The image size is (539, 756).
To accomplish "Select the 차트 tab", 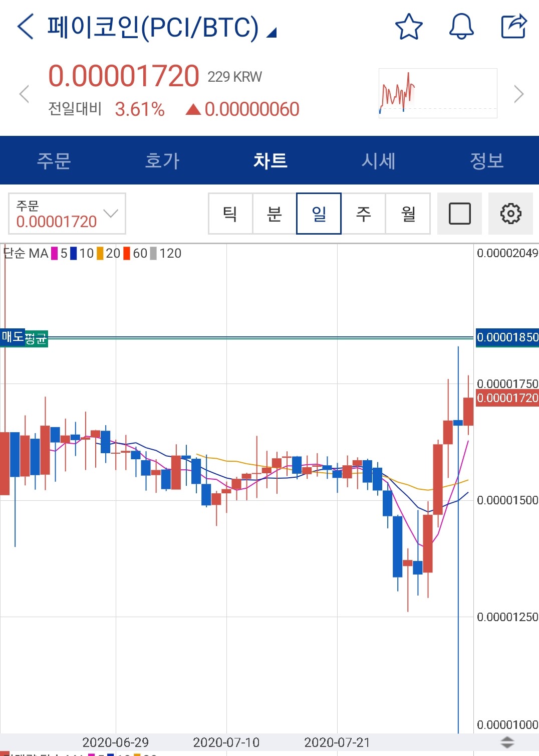I will pyautogui.click(x=270, y=160).
